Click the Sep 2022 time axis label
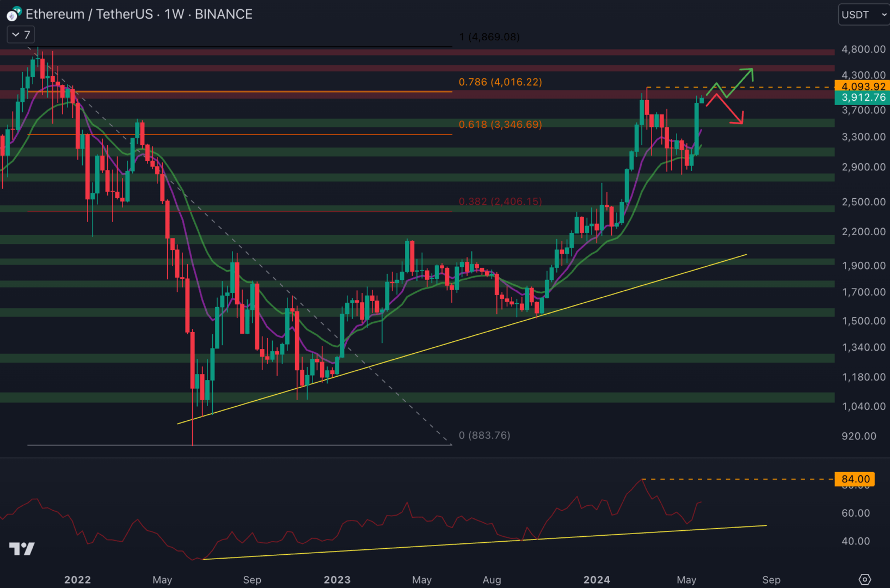Viewport: 890px width, 588px height. tap(252, 580)
